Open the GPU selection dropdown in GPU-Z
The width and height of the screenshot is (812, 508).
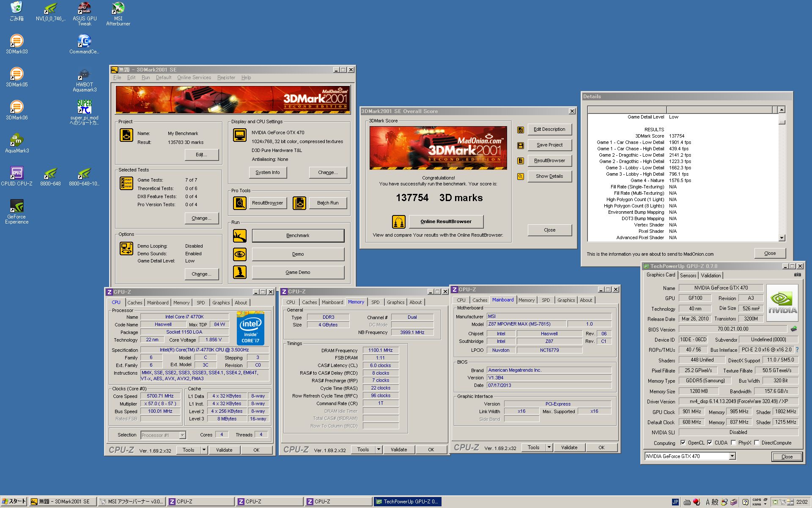coord(732,456)
